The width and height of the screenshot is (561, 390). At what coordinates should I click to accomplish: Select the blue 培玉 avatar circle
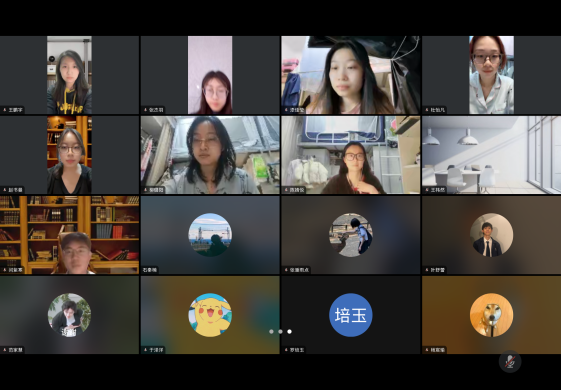click(351, 315)
